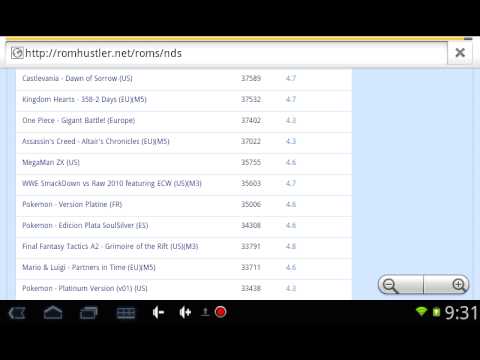Click the rating in the Final Fantasy Tactics row

(291, 246)
